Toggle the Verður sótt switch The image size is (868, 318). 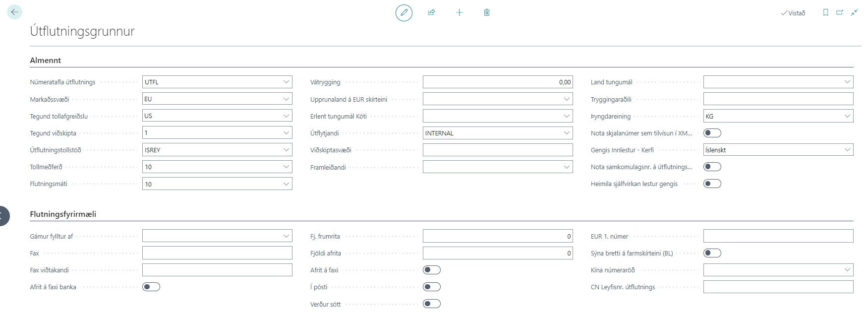click(x=431, y=304)
